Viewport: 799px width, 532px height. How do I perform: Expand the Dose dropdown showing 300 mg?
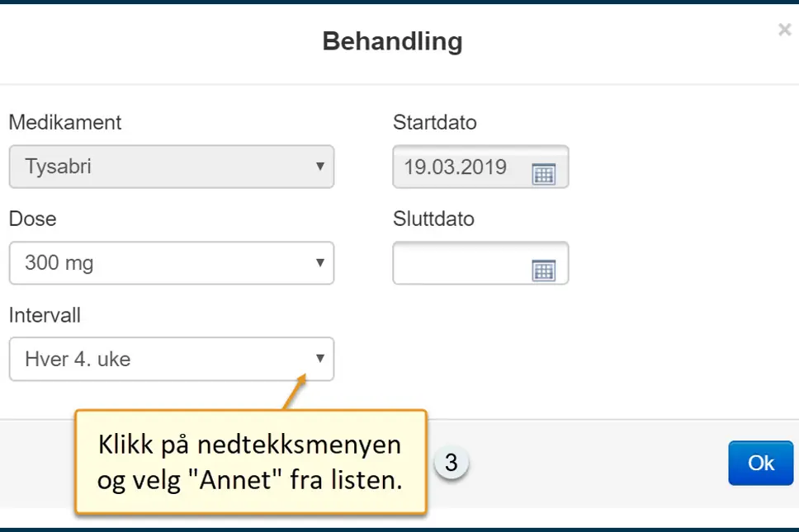coord(165,263)
